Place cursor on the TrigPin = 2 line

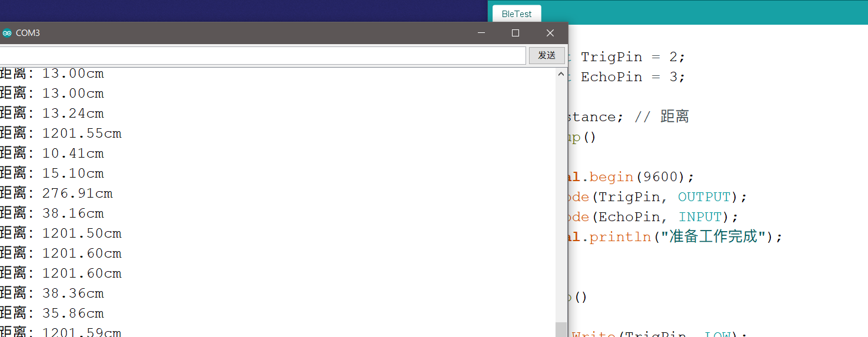pos(633,57)
